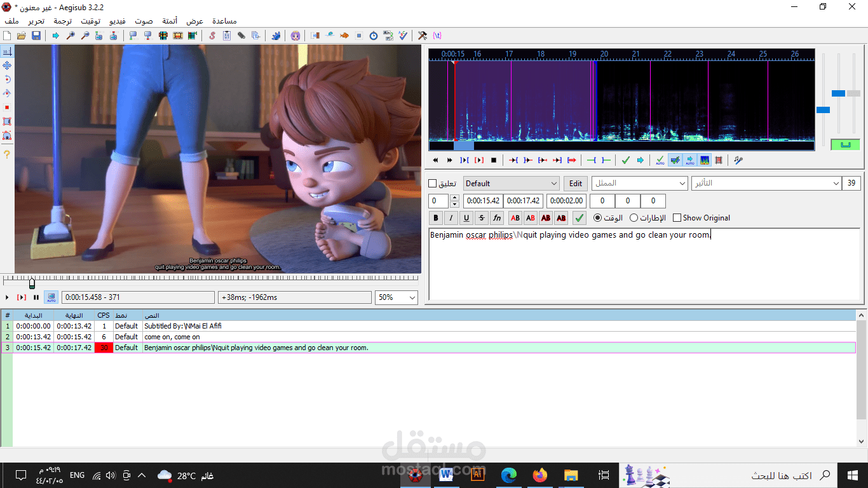
Task: Open the video zoom 50% dropdown
Action: [396, 297]
